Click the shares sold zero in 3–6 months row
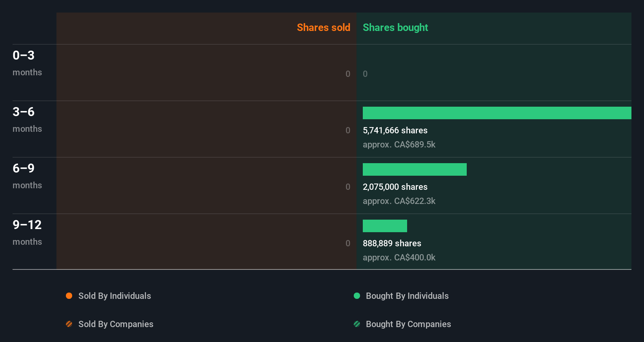This screenshot has height=342, width=644. pos(348,130)
